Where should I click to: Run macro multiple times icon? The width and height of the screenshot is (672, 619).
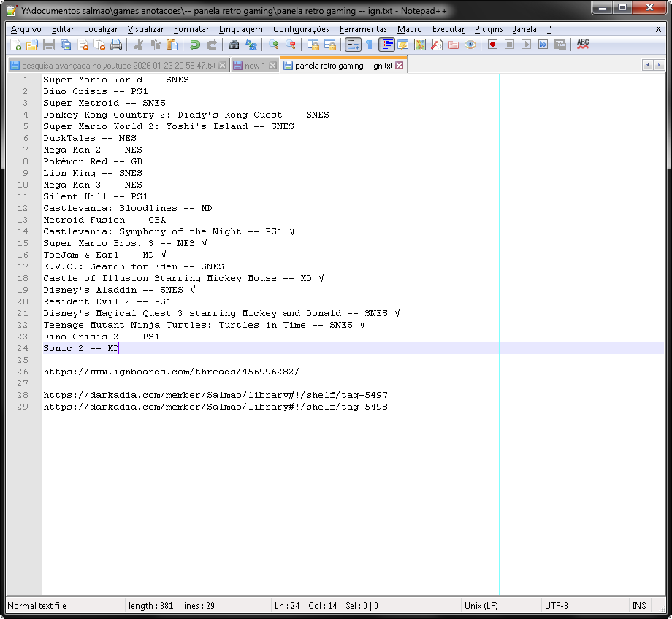pyautogui.click(x=543, y=45)
